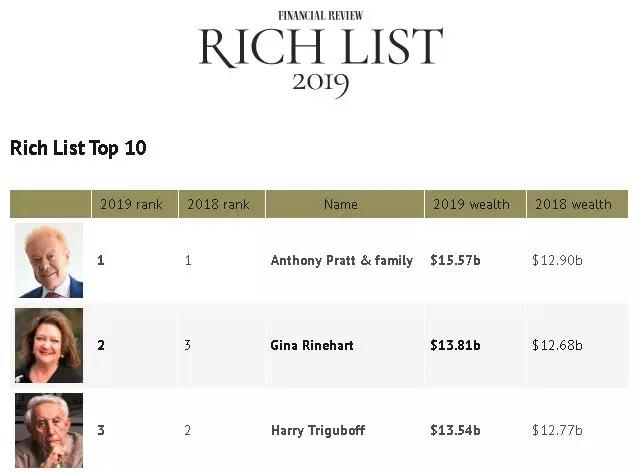Click the Harry Triguboff name

[317, 431]
